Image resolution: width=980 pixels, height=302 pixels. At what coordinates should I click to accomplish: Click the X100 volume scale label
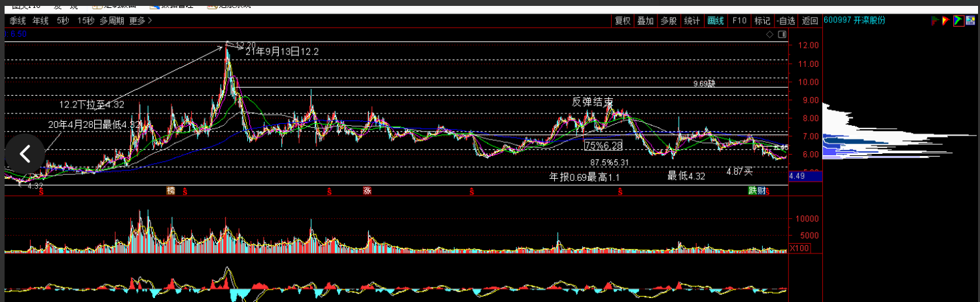tap(798, 248)
